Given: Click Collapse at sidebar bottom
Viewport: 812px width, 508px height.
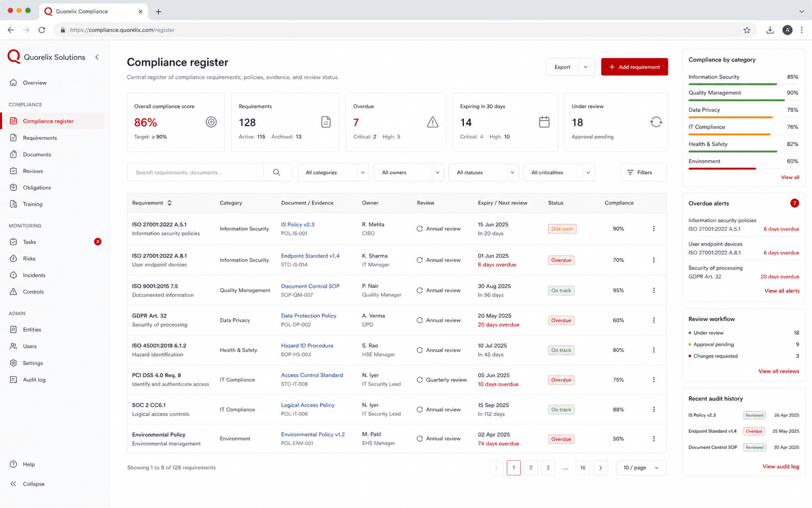Looking at the screenshot, I should coord(28,484).
